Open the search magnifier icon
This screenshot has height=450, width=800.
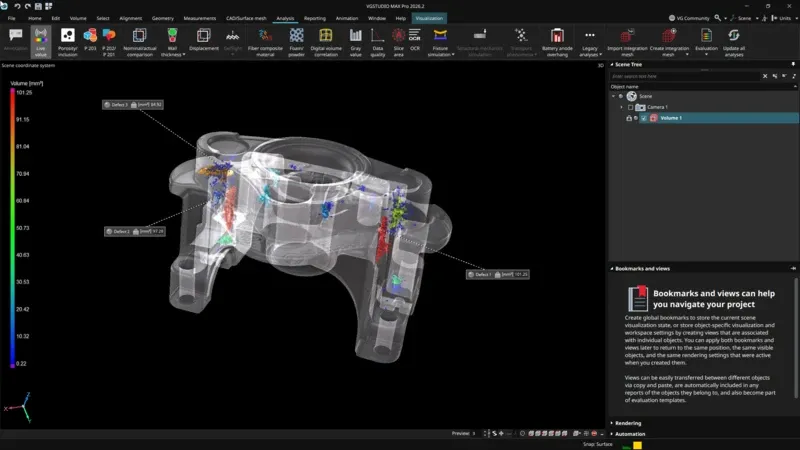click(x=717, y=18)
